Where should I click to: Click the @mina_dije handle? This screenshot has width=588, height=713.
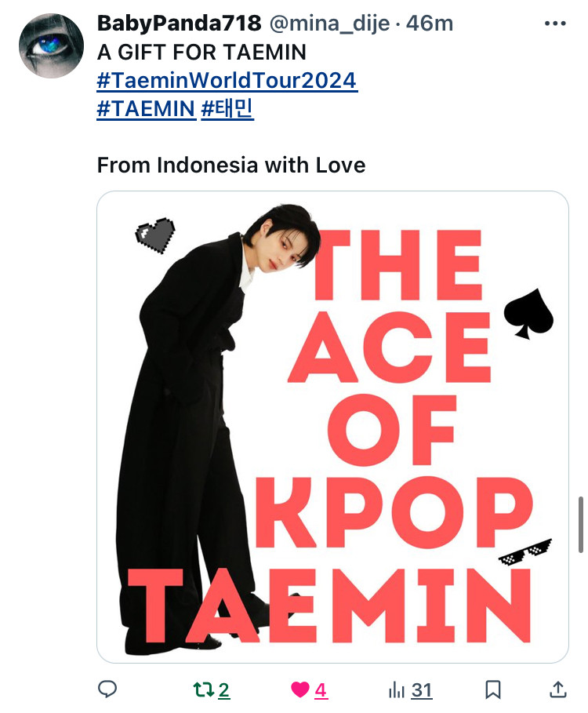pos(330,24)
